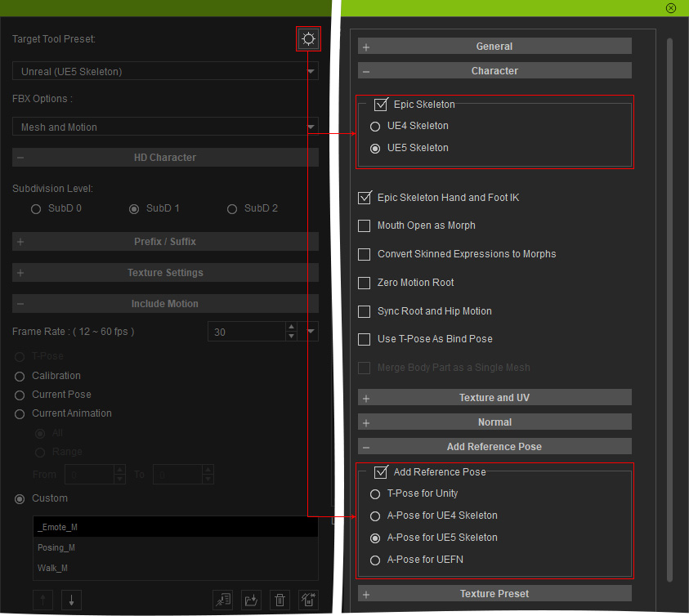Viewport: 689px width, 616px height.
Task: Uncheck Epic Skeleton Hand and Foot IK
Action: [365, 198]
